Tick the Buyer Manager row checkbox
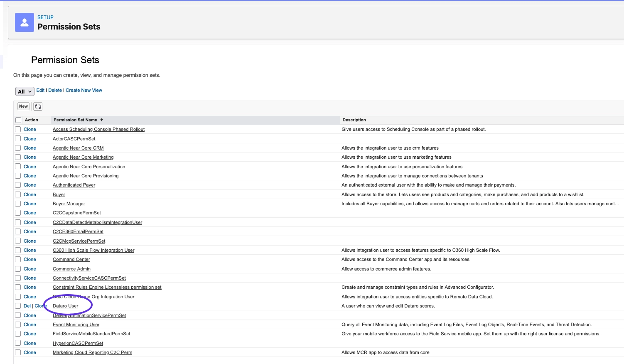 (x=18, y=204)
